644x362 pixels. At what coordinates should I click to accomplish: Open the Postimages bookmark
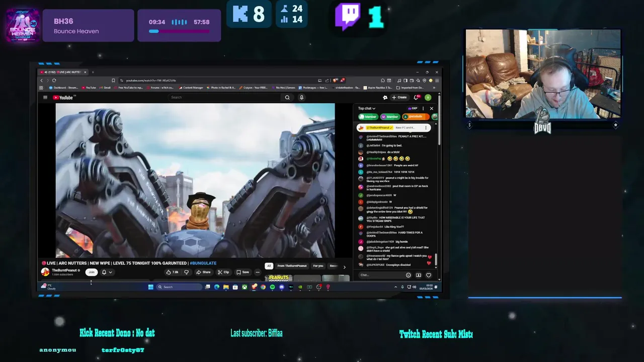click(312, 87)
